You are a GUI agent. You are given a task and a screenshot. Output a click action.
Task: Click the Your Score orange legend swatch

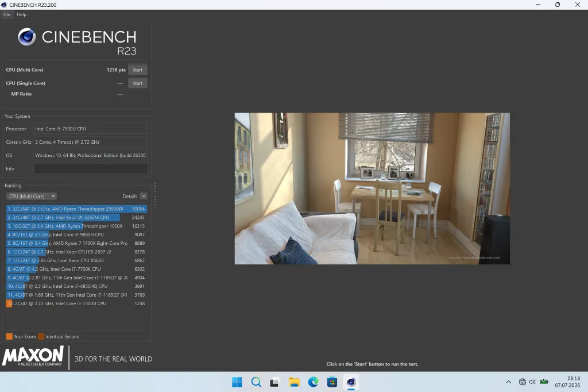click(9, 336)
